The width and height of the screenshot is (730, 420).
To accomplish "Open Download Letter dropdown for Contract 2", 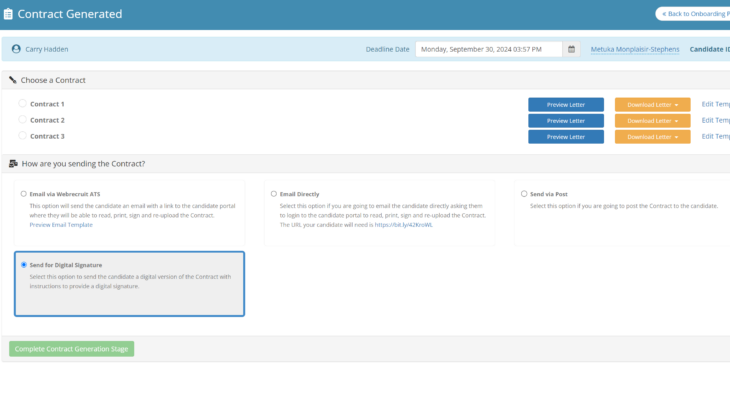I will click(x=652, y=121).
